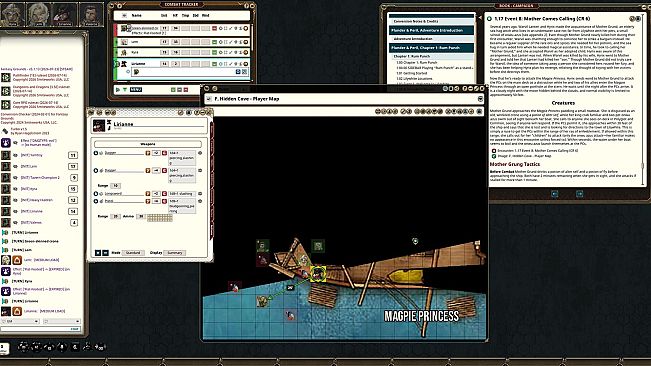651x366 pixels.
Task: Open the MENU button in Combat Tracker
Action: (136, 90)
